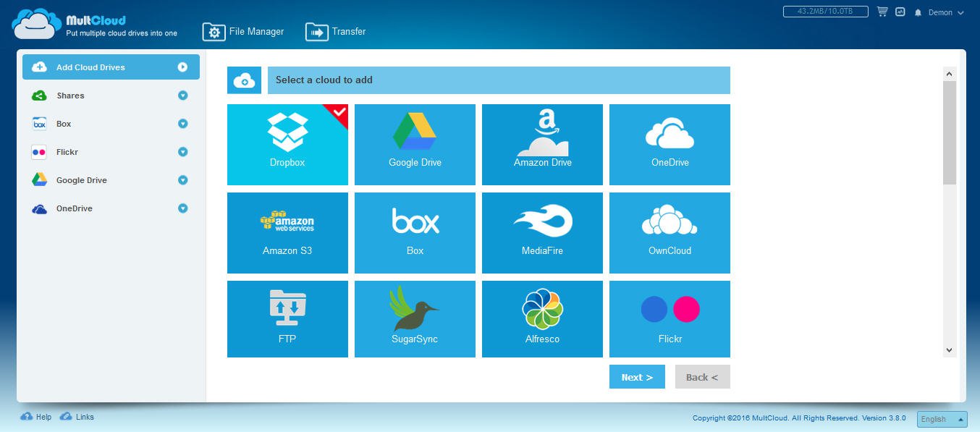Click the copyright version text
This screenshot has width=980, height=432.
pos(801,418)
